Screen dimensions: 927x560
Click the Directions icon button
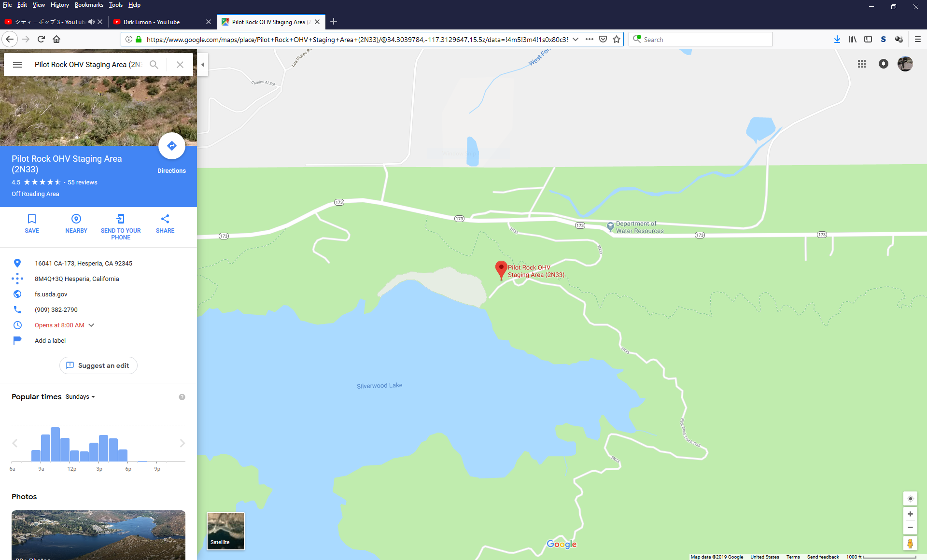pyautogui.click(x=171, y=146)
